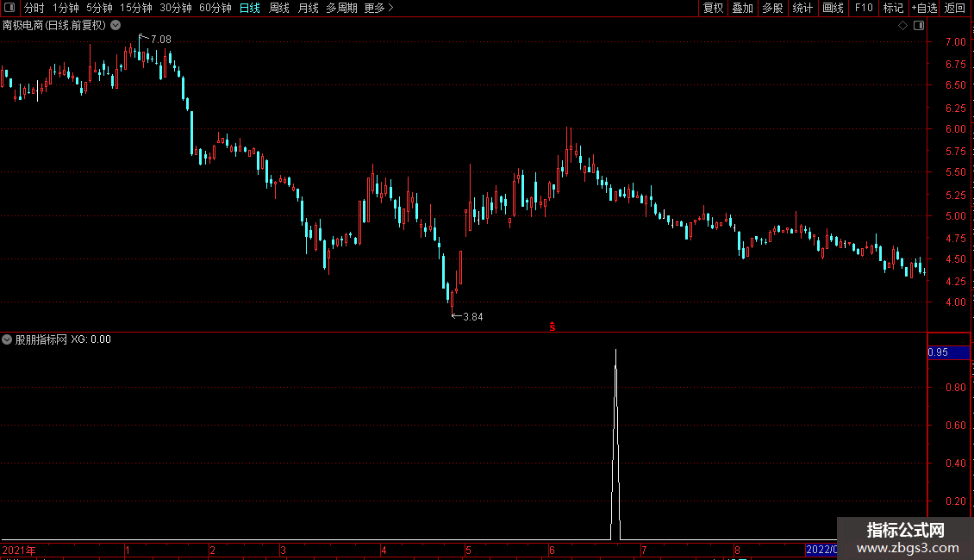Select the 60分钟 period
The image size is (974, 560).
215,8
